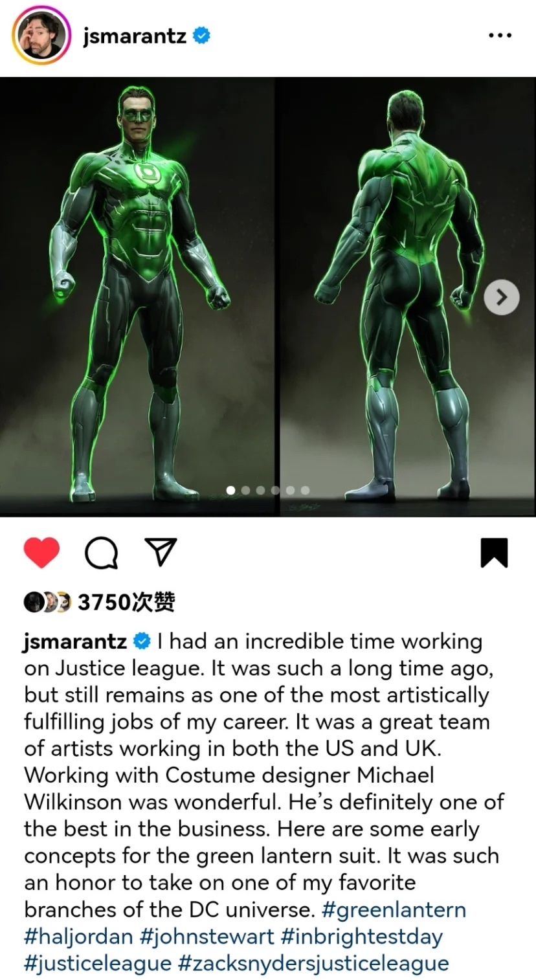Open the #greenlantern hashtag
The height and width of the screenshot is (980, 536).
(394, 909)
